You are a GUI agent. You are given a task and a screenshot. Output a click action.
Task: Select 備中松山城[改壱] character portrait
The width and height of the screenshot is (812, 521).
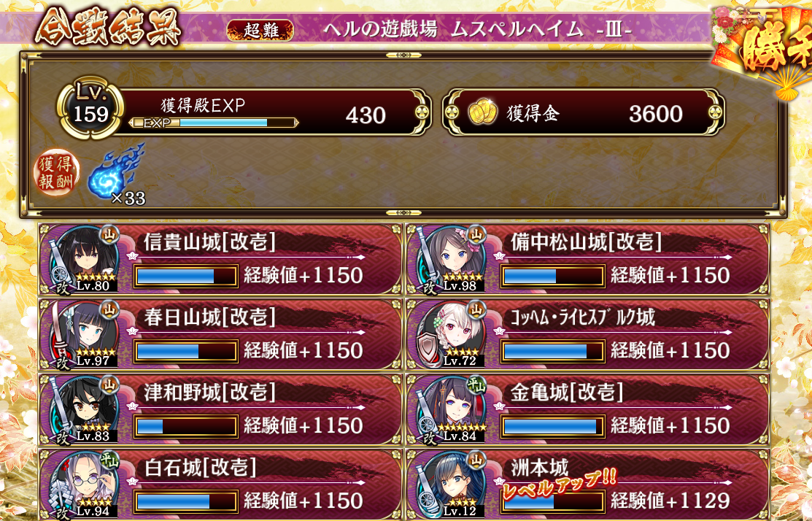point(452,259)
